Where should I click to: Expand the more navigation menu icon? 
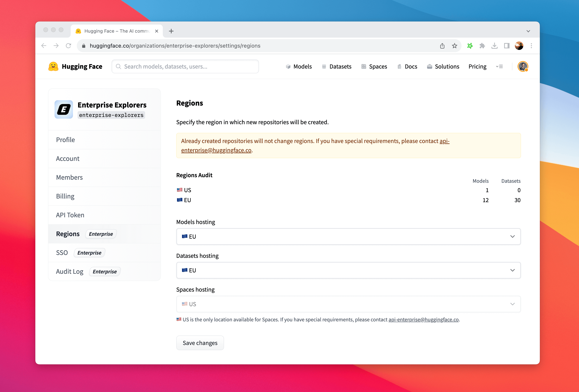coord(499,67)
